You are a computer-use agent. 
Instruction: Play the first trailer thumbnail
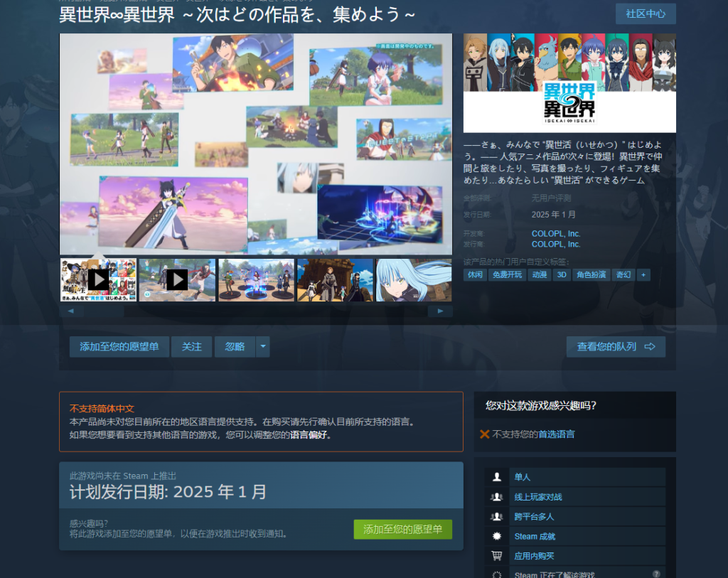[x=98, y=280]
